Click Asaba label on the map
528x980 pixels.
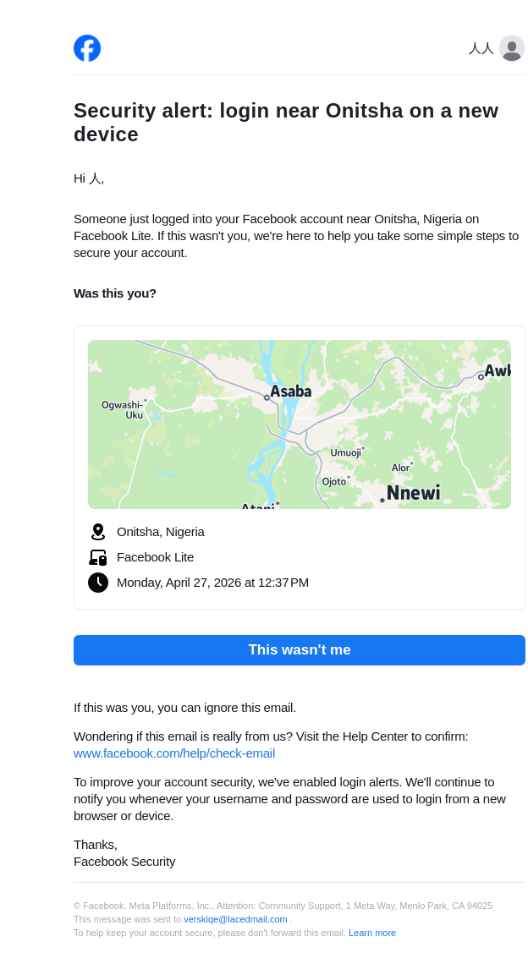coord(291,391)
